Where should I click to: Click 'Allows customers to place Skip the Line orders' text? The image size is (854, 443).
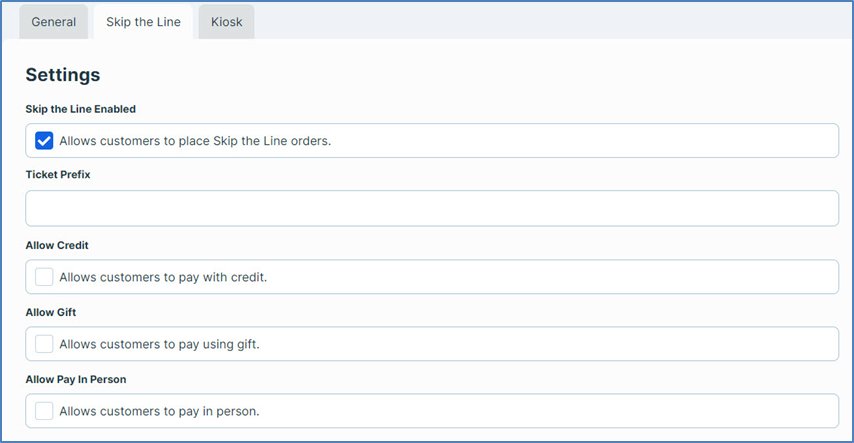pyautogui.click(x=195, y=141)
